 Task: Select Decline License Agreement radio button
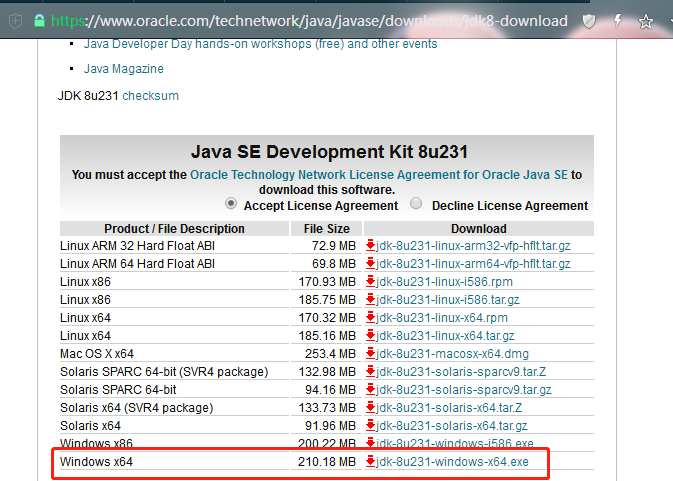pos(417,203)
